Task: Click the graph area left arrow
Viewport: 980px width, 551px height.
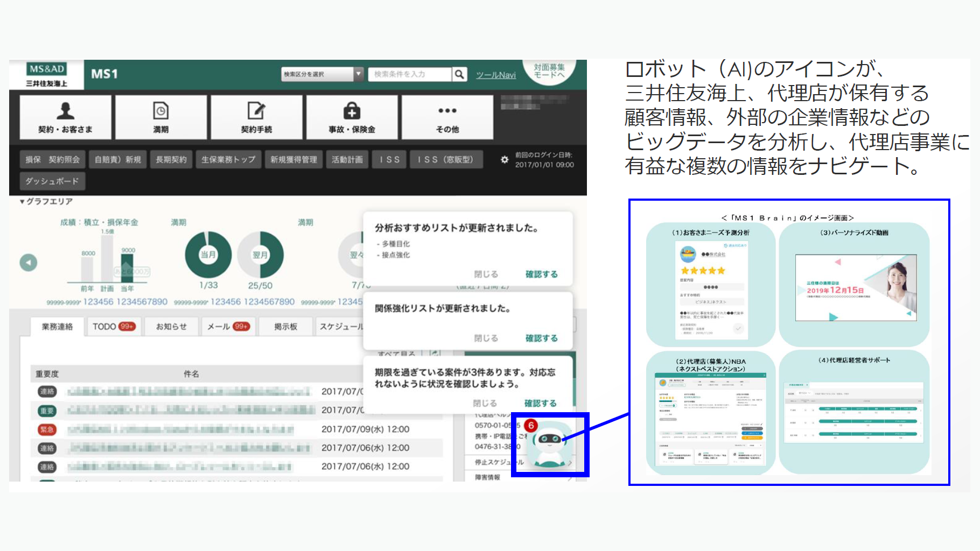Action: pyautogui.click(x=29, y=263)
